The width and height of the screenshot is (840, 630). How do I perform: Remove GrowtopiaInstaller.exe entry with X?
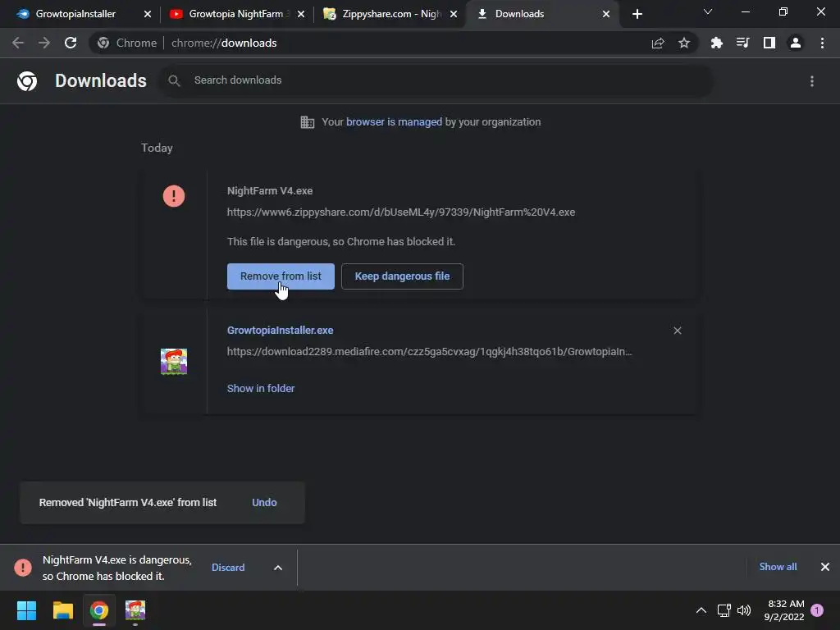click(x=677, y=331)
